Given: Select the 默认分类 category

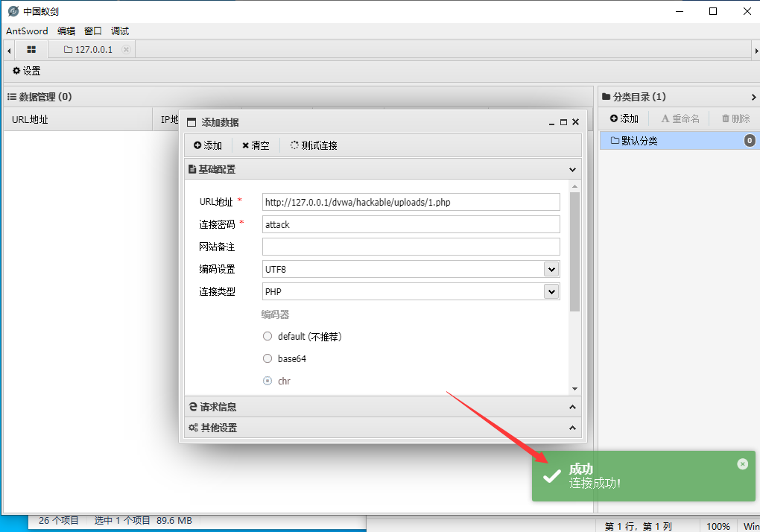Looking at the screenshot, I should coord(680,141).
